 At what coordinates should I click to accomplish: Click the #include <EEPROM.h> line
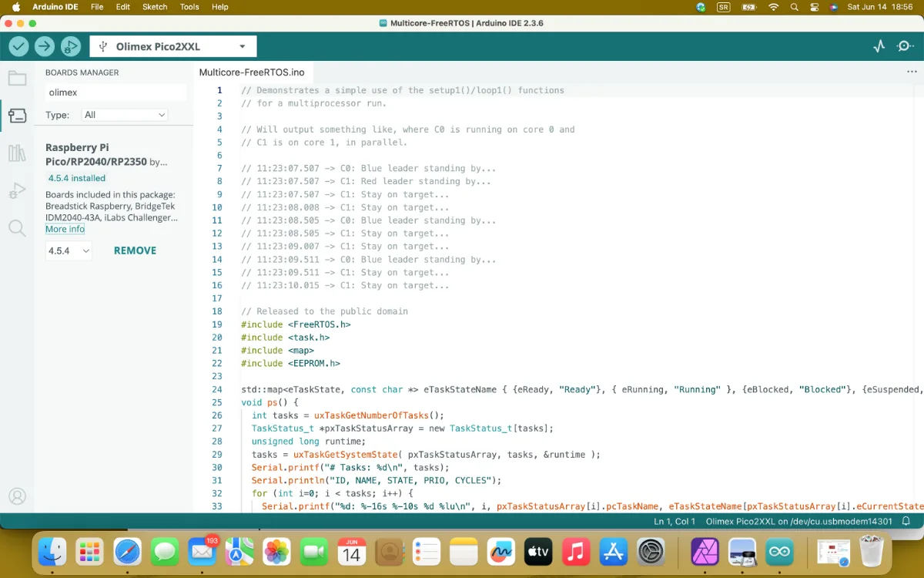point(290,363)
